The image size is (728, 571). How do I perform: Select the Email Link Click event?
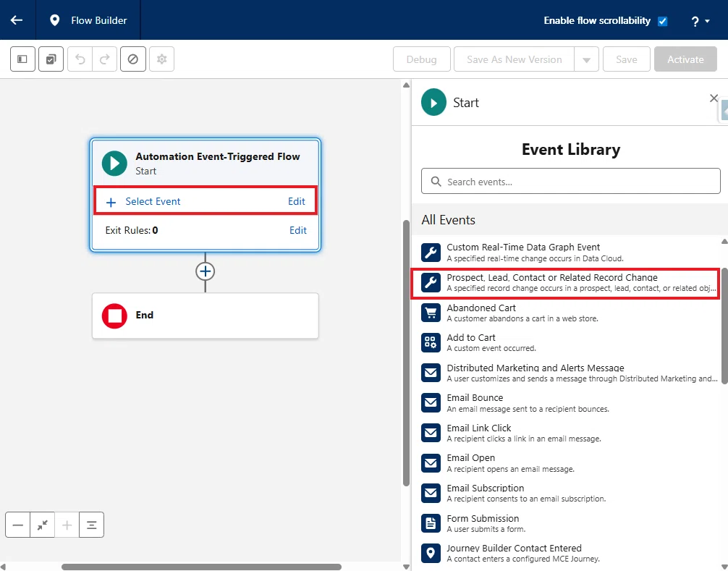pos(570,433)
